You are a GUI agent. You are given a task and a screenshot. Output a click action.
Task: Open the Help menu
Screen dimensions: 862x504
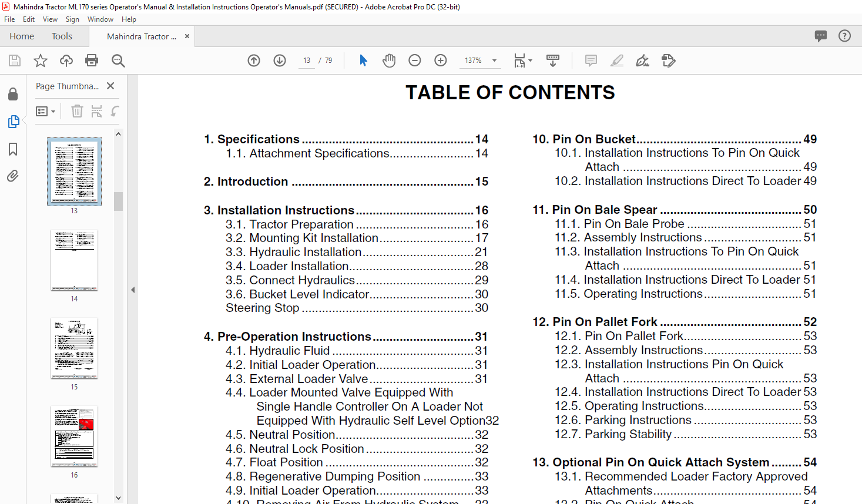[129, 19]
